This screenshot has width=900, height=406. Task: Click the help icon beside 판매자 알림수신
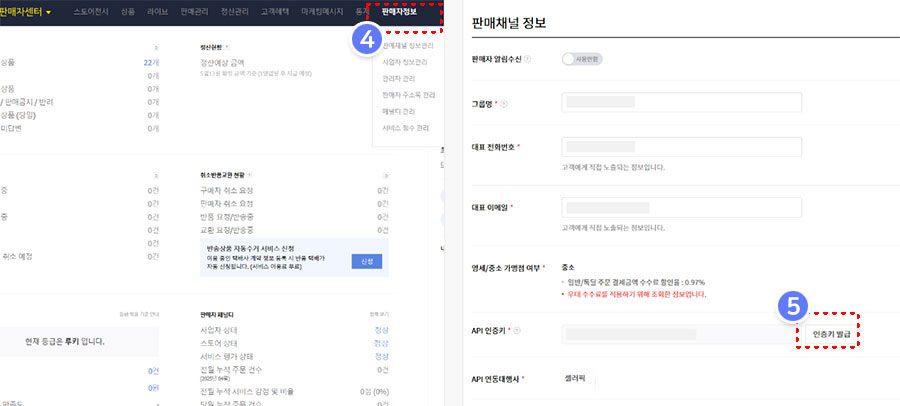point(528,59)
